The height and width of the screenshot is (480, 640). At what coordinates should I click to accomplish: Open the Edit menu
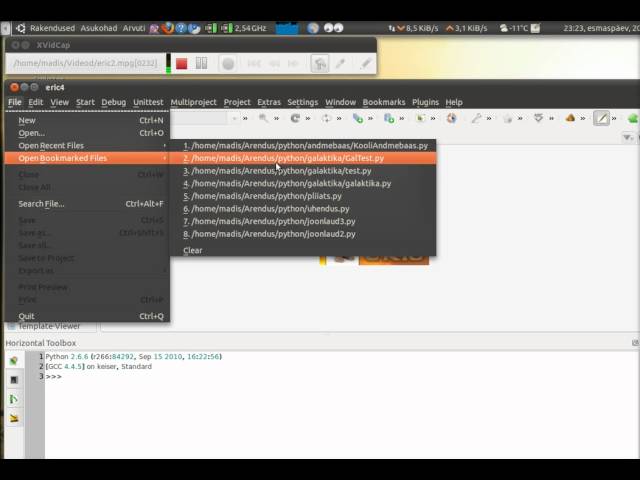36,102
